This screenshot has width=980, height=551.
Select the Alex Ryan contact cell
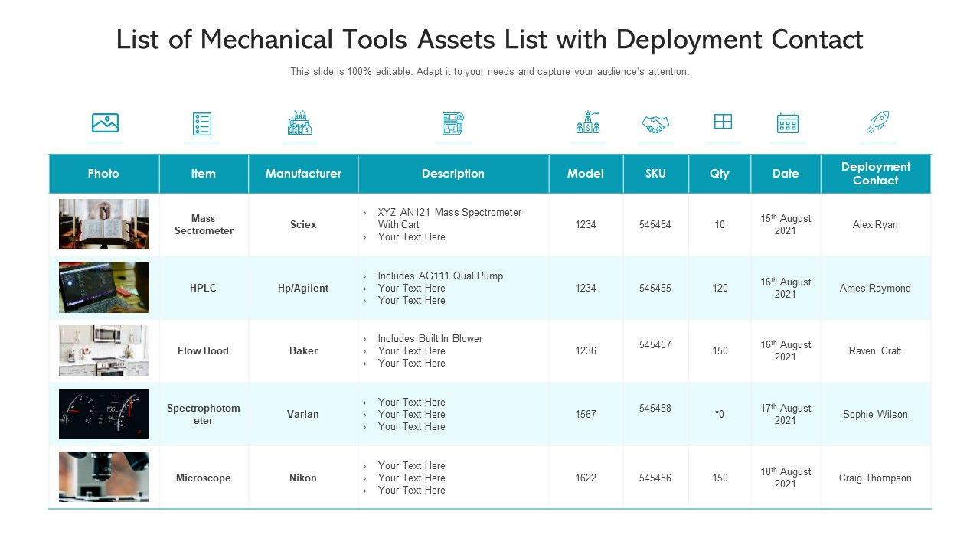pos(875,225)
